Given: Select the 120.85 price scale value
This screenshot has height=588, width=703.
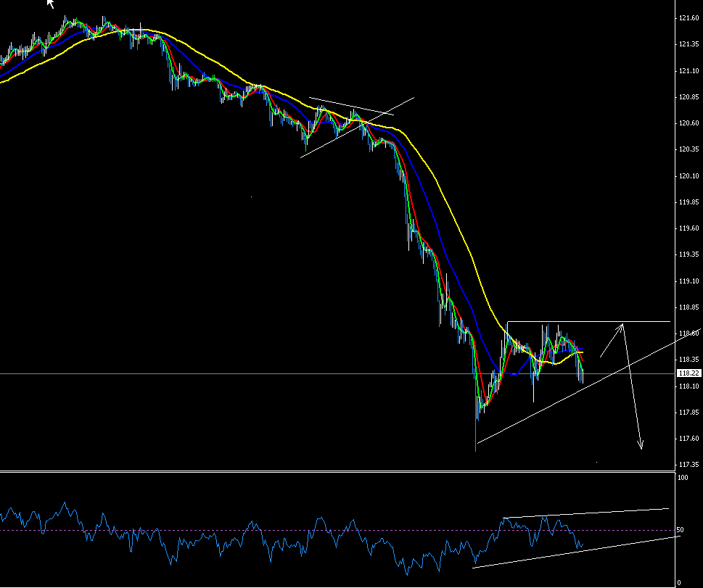Looking at the screenshot, I should coord(689,97).
